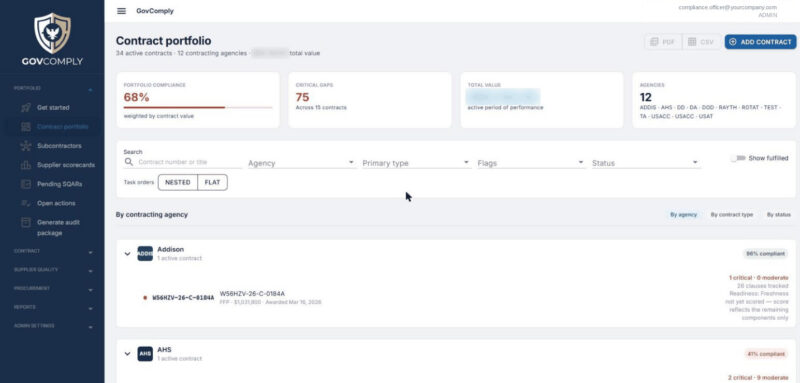Click the 96% compliant badge for Addison

tap(765, 253)
